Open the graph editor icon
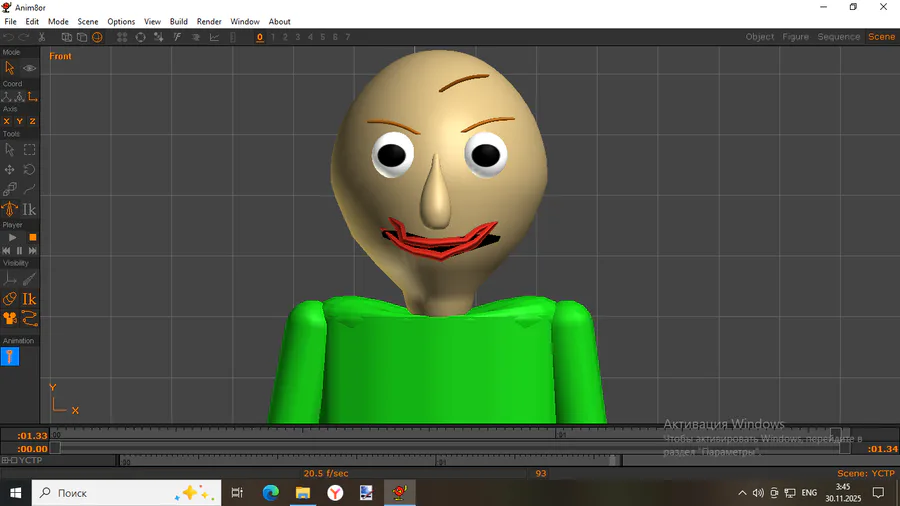Screen dimensions: 900x506 click(x=214, y=37)
